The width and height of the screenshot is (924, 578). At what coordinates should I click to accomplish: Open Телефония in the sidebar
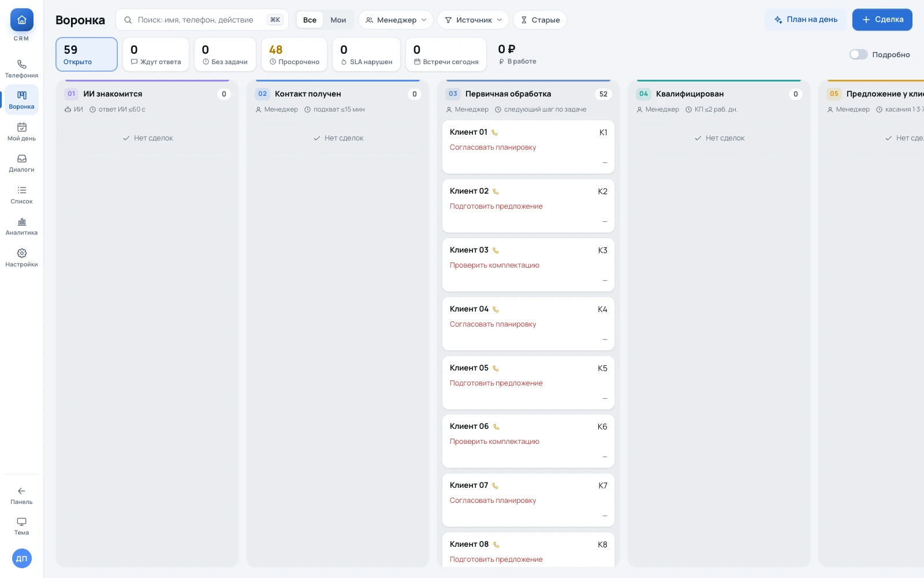[x=21, y=69]
